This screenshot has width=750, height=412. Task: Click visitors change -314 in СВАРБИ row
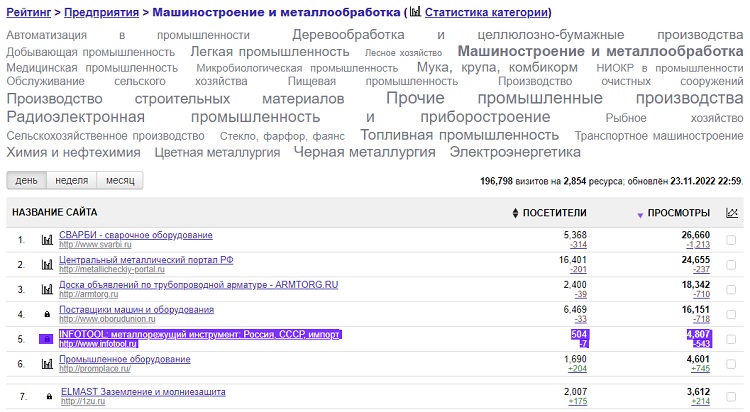[578, 245]
